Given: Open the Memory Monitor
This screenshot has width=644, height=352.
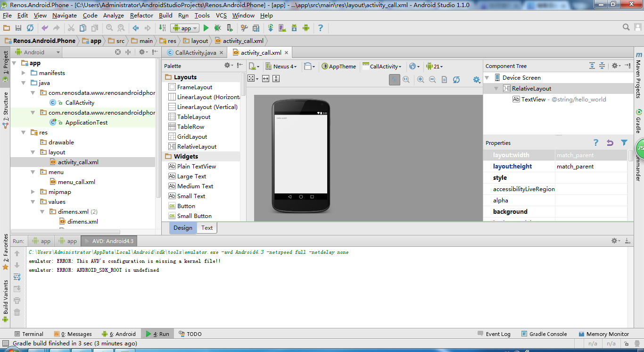Looking at the screenshot, I should 603,334.
